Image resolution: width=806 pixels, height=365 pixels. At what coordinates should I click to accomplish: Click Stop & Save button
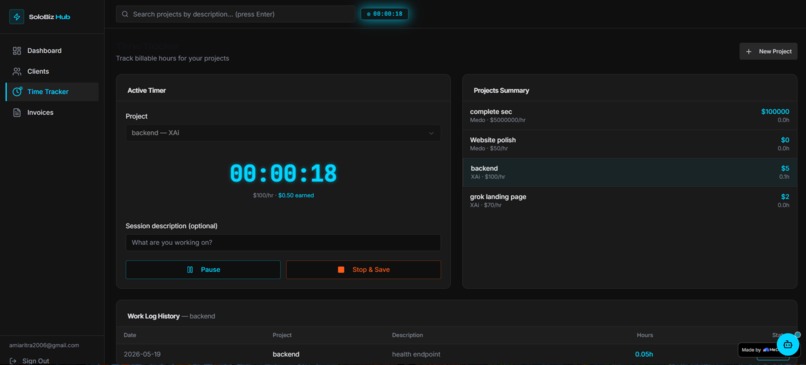363,269
